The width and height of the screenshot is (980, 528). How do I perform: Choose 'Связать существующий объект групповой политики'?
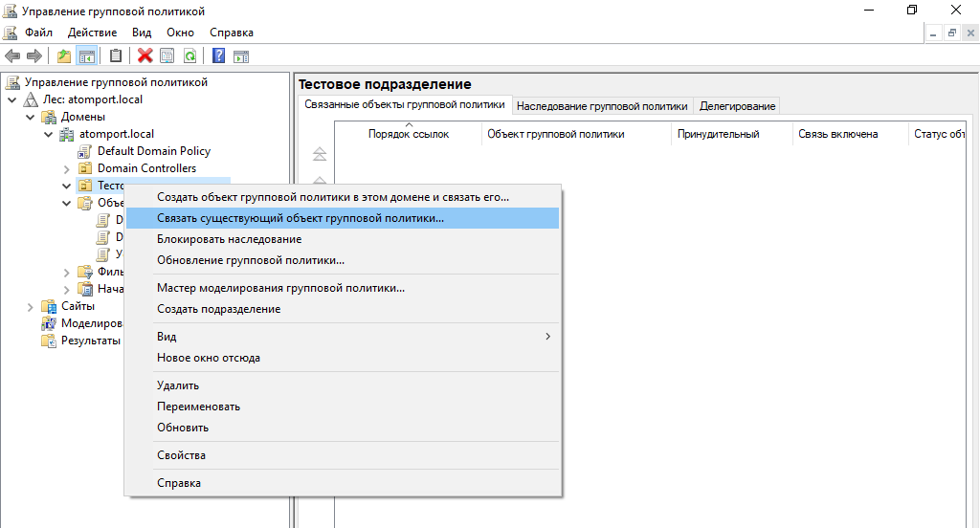pyautogui.click(x=300, y=218)
